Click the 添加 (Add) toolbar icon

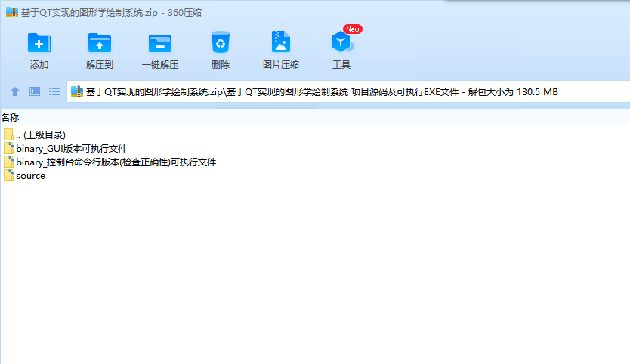pyautogui.click(x=39, y=43)
